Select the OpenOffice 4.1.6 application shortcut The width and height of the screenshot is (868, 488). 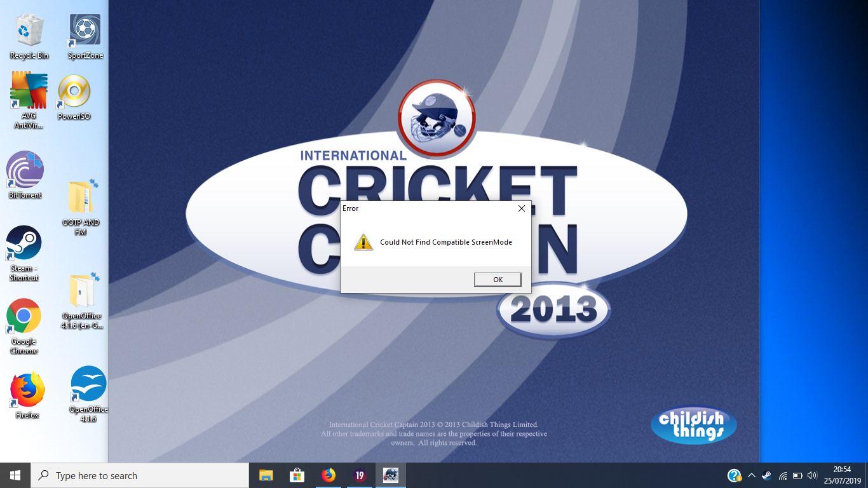coord(88,394)
